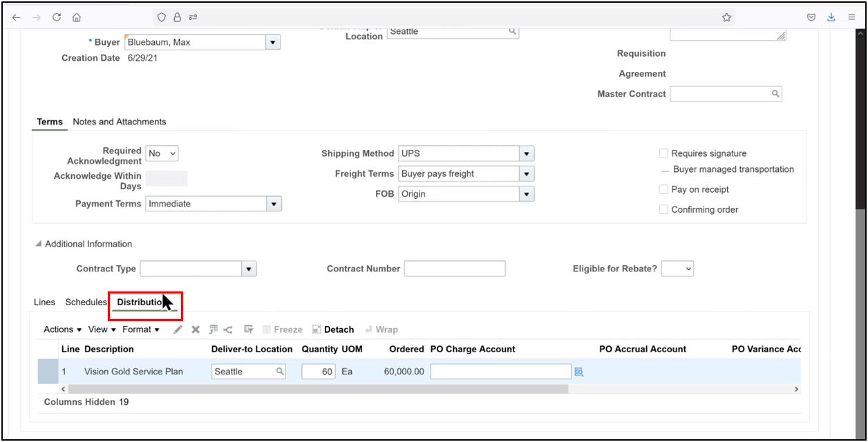
Task: Open browser Downloads with the arrow icon
Action: point(831,17)
